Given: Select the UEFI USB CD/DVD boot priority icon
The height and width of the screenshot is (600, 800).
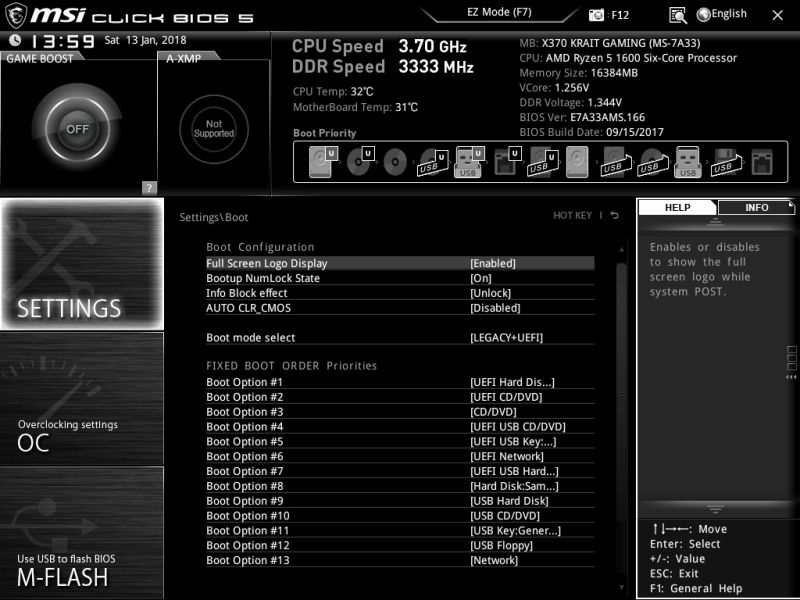Looking at the screenshot, I should (x=433, y=163).
